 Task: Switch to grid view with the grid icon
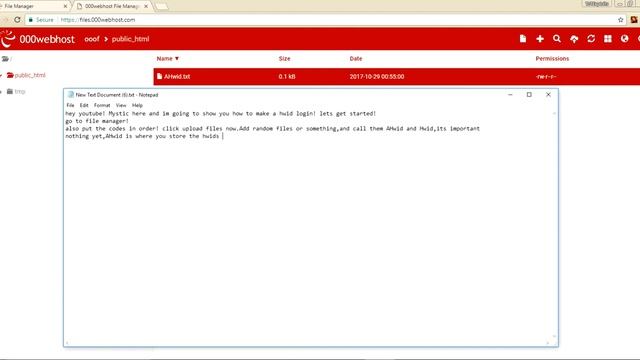click(608, 39)
